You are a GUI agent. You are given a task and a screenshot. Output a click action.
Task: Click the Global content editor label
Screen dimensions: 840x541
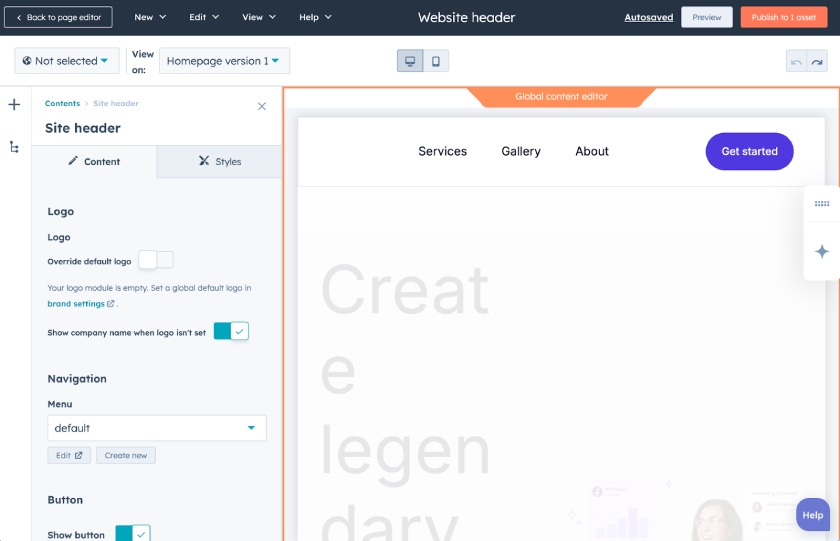pyautogui.click(x=561, y=96)
